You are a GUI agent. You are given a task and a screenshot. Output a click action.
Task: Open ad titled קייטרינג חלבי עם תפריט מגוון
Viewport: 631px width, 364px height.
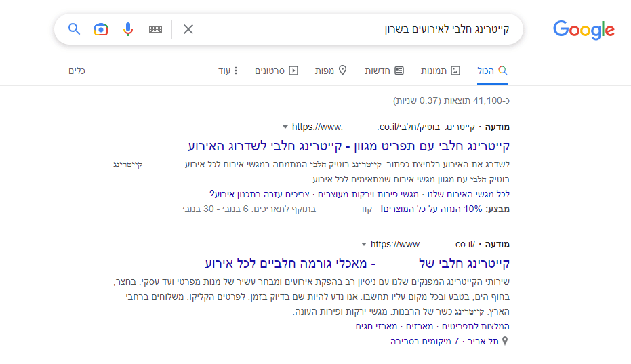349,146
